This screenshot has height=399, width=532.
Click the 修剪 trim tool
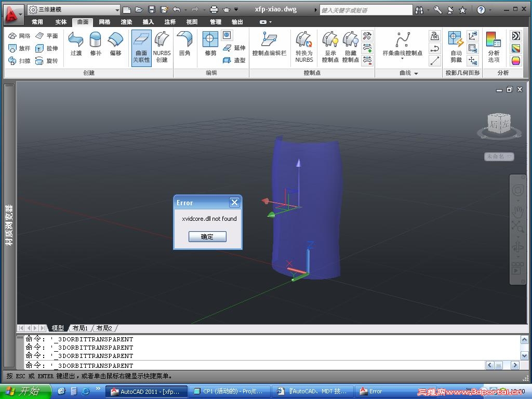pyautogui.click(x=210, y=44)
